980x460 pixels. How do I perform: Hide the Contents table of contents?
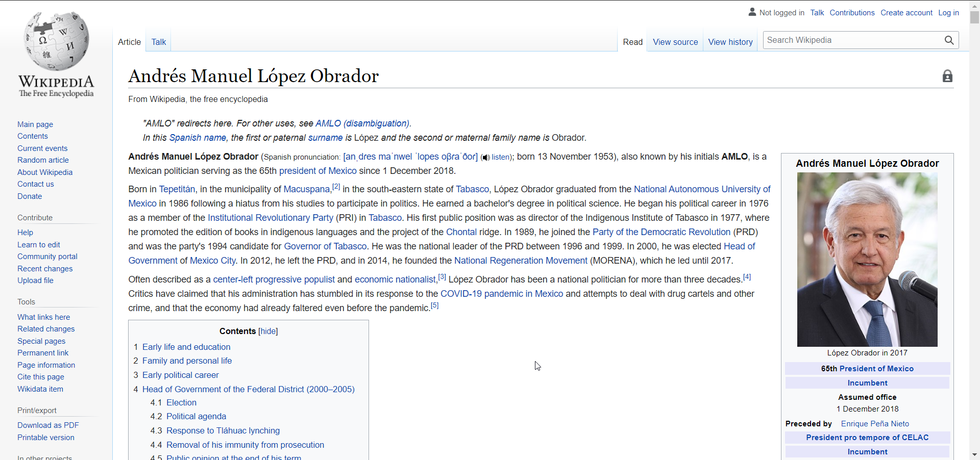pos(268,331)
